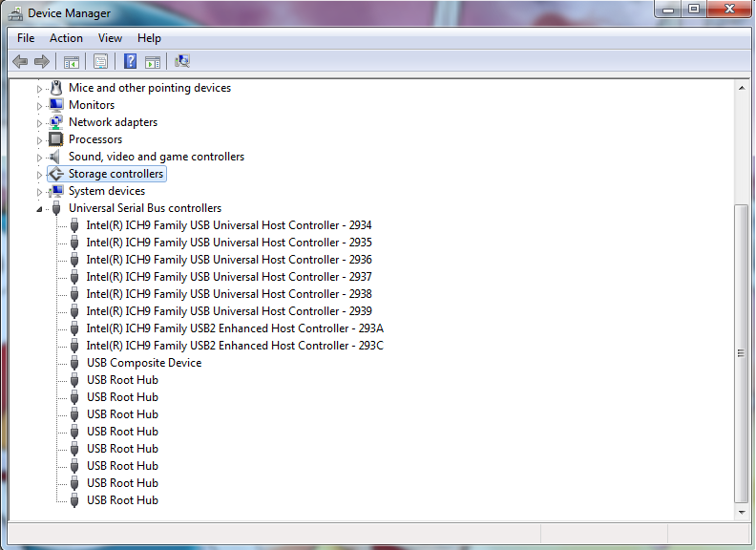Minimize the Device Manager window

668,10
